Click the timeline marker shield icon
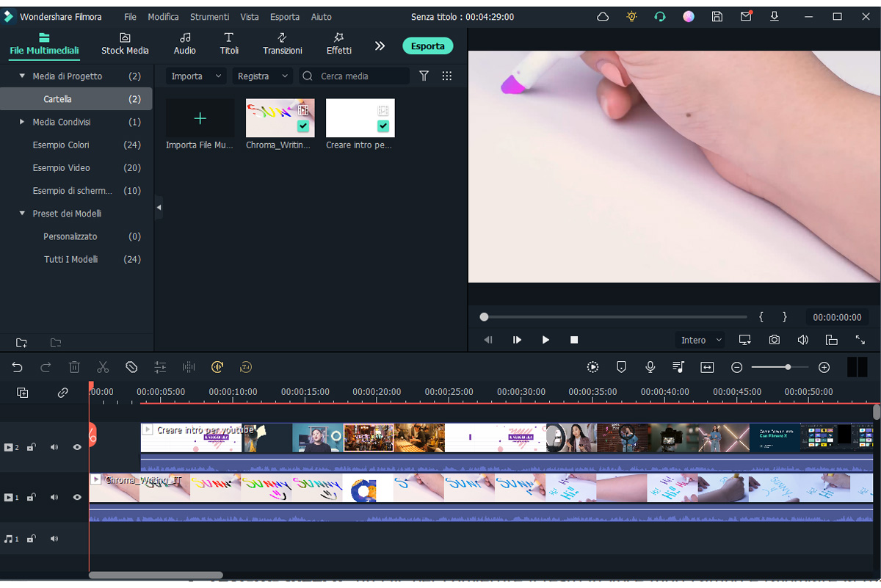The width and height of the screenshot is (881, 588). coord(621,367)
